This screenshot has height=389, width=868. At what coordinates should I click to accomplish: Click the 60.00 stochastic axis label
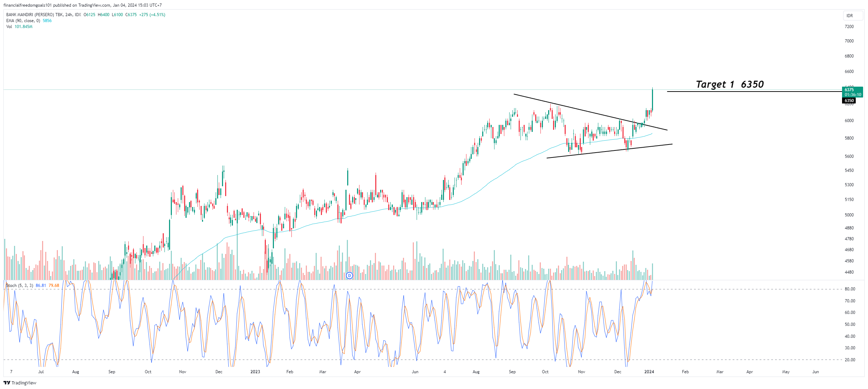click(x=850, y=313)
